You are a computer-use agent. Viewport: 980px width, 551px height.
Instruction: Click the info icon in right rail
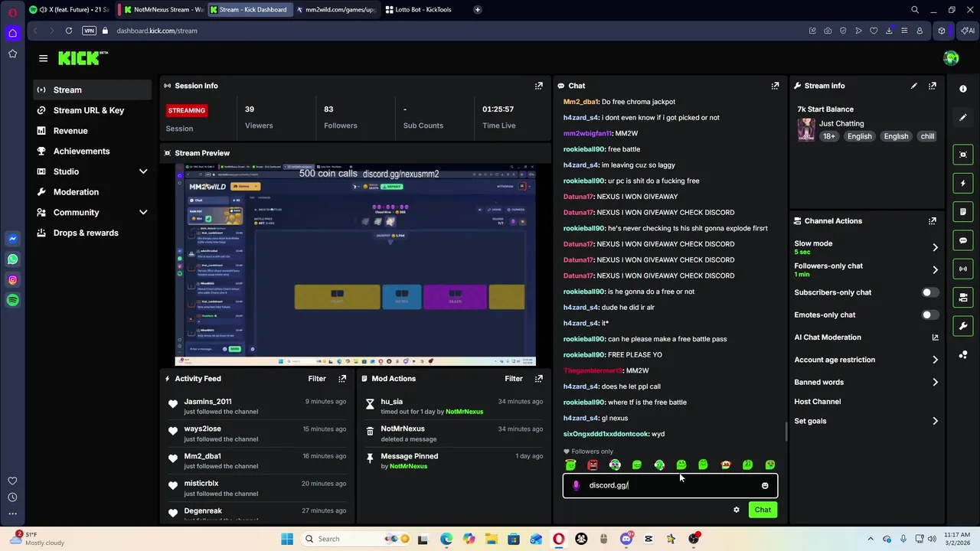[963, 89]
